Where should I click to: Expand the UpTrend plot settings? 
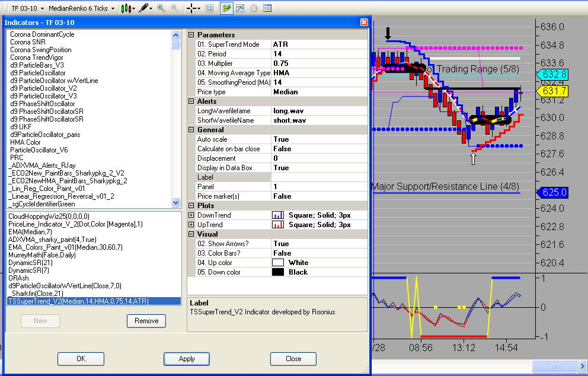pyautogui.click(x=191, y=225)
